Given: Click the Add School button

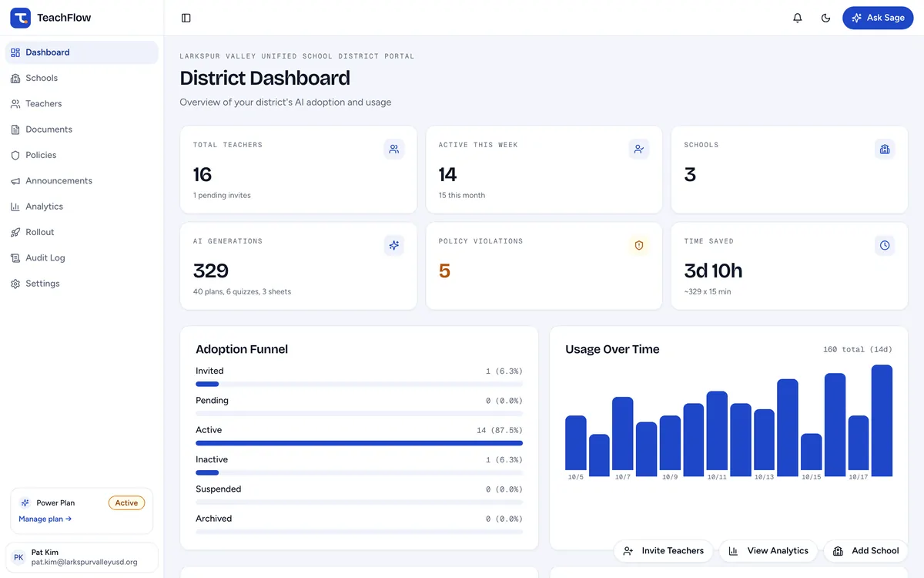Looking at the screenshot, I should 866,551.
